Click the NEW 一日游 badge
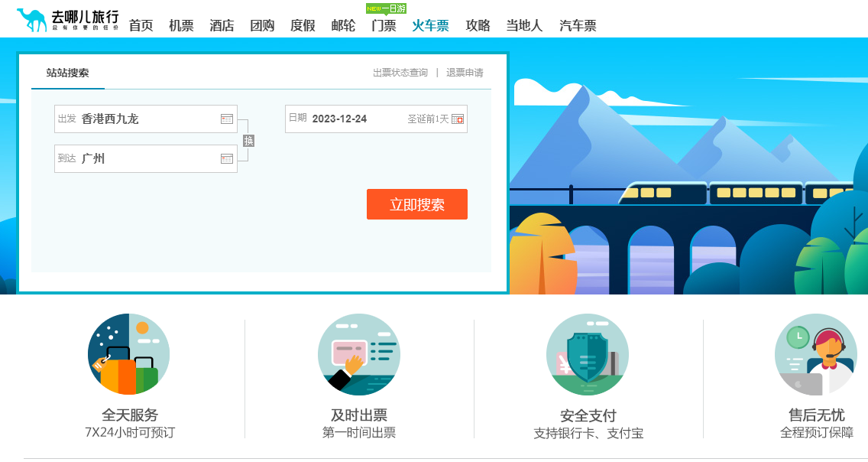 387,9
